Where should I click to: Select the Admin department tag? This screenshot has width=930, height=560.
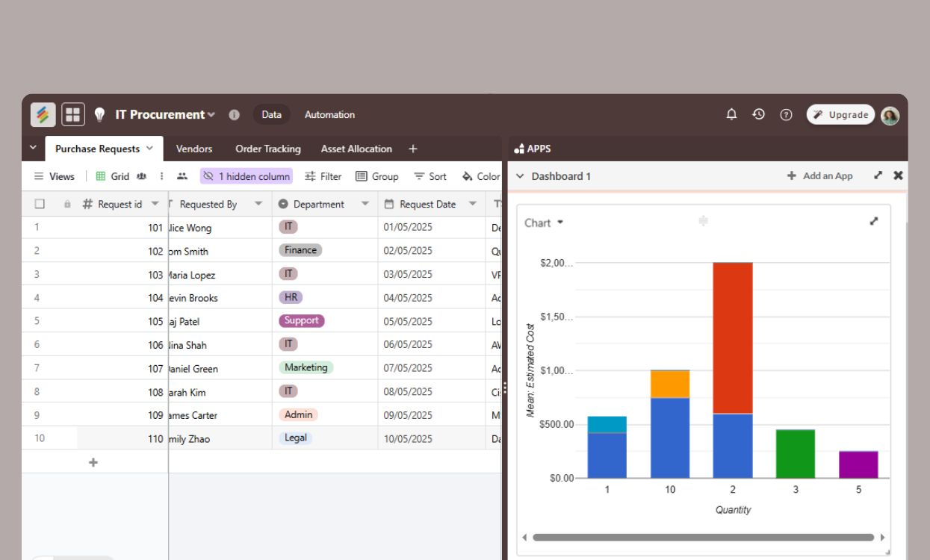coord(299,414)
